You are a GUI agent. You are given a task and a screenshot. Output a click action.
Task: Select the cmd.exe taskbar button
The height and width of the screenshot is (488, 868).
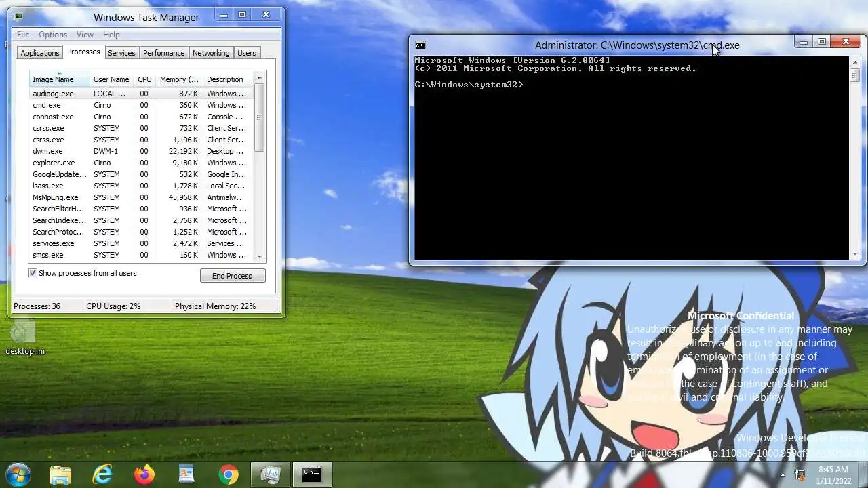[313, 474]
